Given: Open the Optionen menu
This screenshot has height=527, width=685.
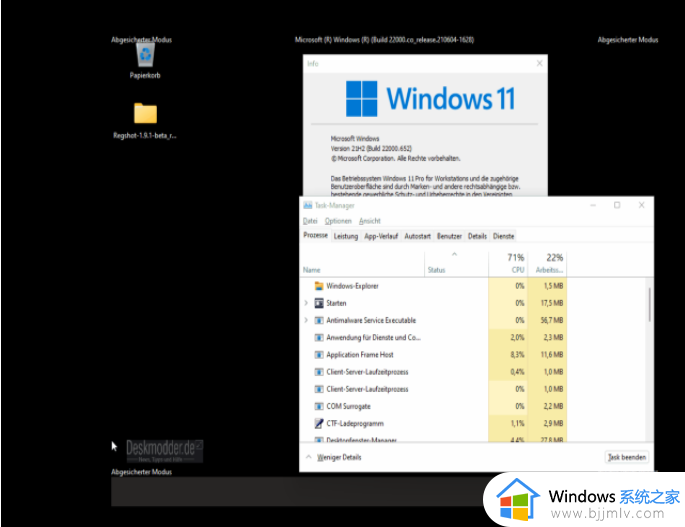Looking at the screenshot, I should click(x=338, y=221).
